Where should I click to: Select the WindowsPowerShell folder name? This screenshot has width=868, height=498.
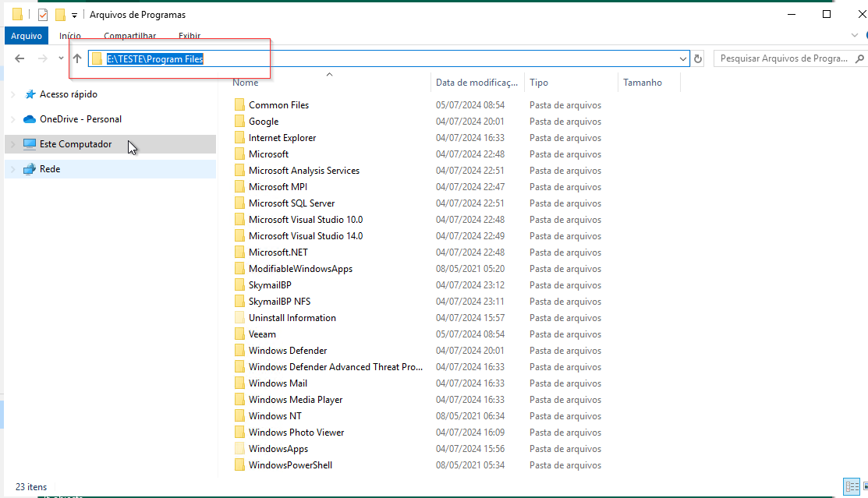(x=291, y=464)
